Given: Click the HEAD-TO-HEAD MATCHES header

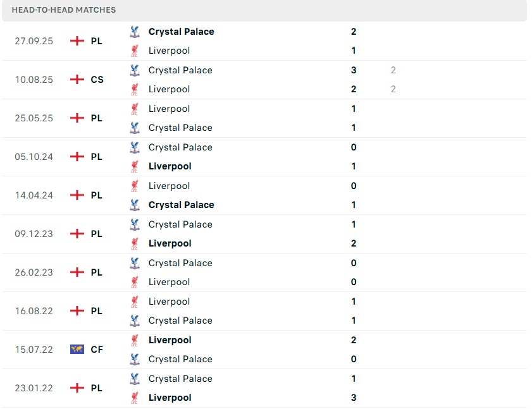Looking at the screenshot, I should tap(63, 9).
